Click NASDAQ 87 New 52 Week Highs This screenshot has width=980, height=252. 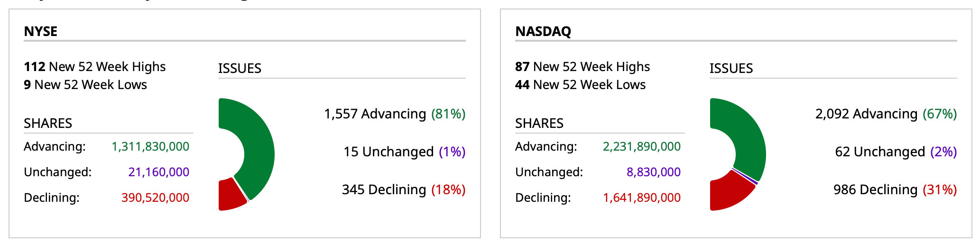[582, 67]
